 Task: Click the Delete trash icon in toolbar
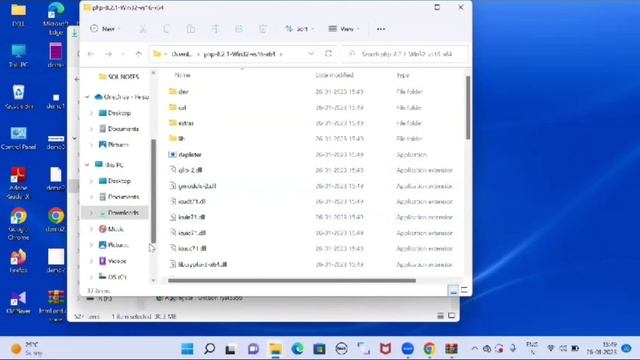(x=263, y=29)
